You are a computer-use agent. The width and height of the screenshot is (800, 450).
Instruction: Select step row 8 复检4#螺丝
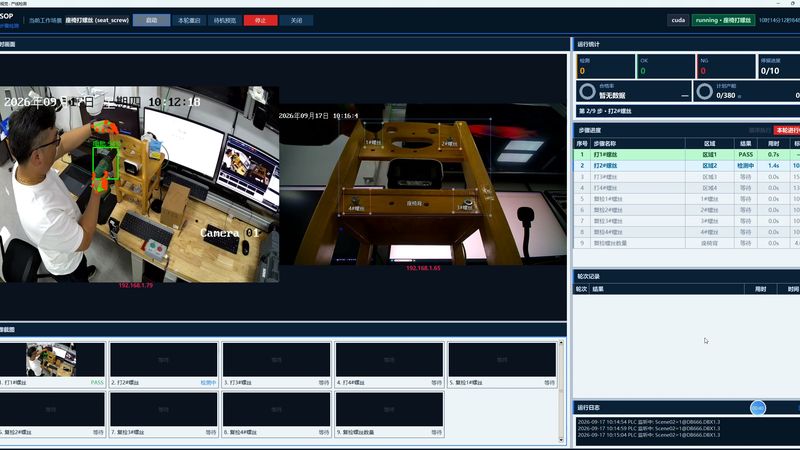[687, 232]
